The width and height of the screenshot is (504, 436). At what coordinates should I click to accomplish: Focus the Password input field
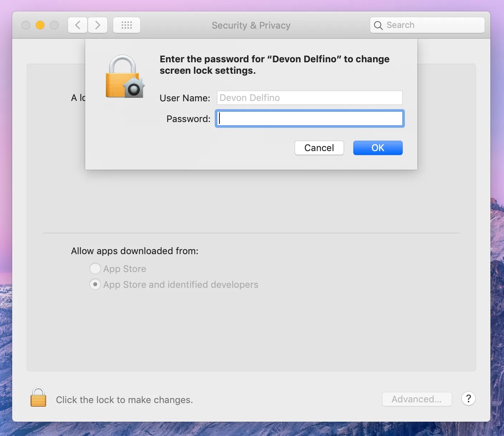point(310,118)
